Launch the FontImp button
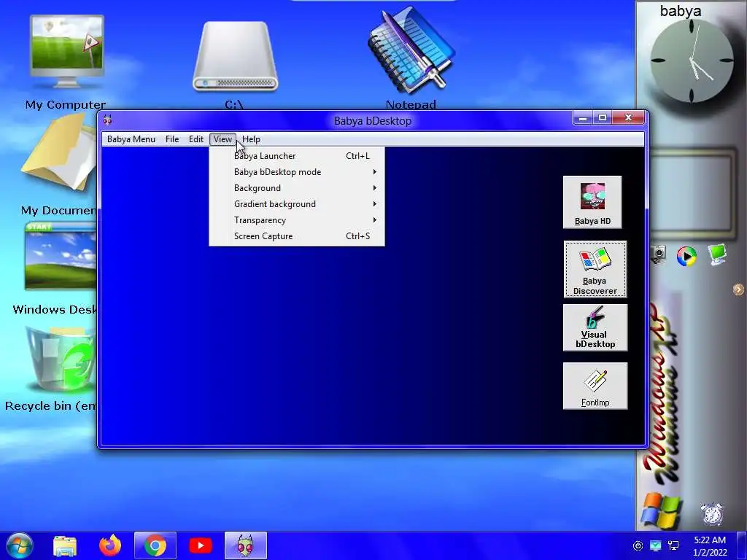 tap(595, 386)
